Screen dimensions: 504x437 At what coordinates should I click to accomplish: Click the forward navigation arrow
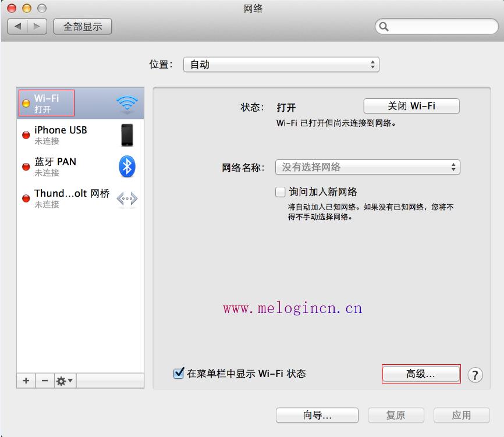37,26
